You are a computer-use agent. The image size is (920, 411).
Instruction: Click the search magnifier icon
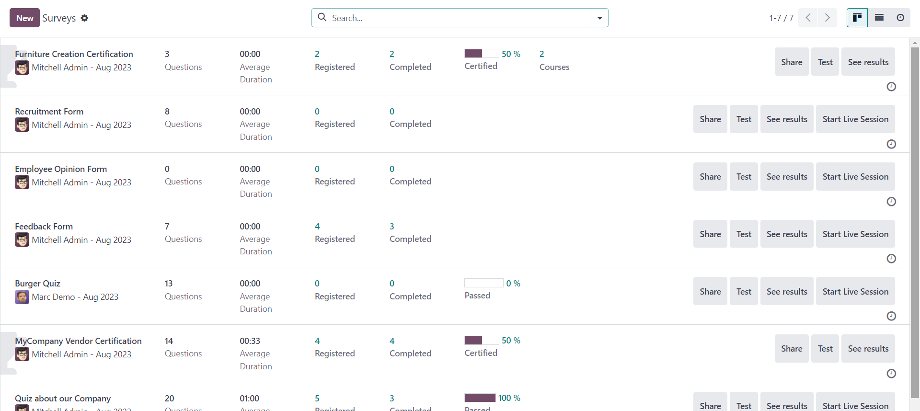pos(322,18)
